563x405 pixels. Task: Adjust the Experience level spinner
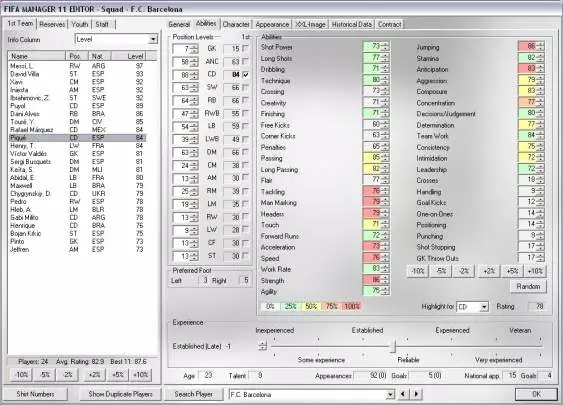pyautogui.click(x=262, y=346)
